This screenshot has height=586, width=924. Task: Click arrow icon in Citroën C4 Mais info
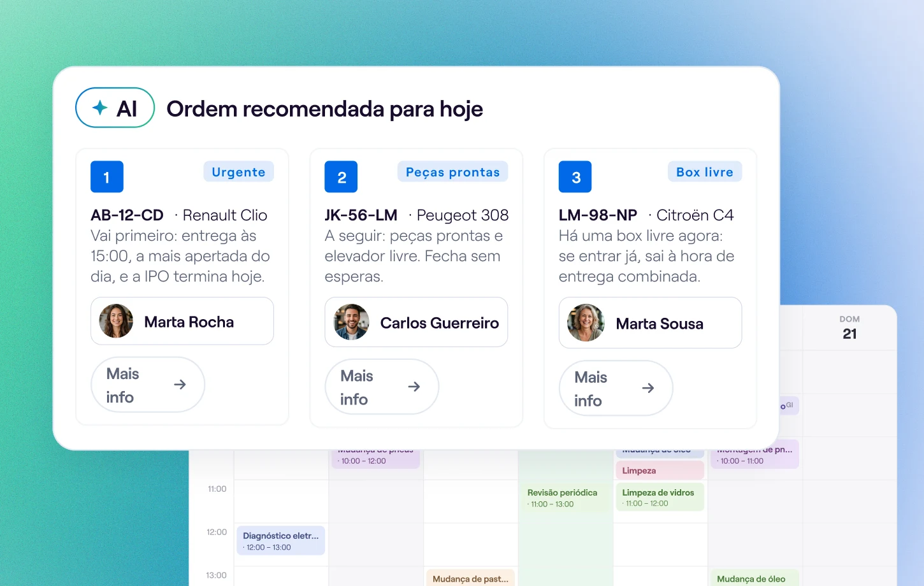coord(648,388)
